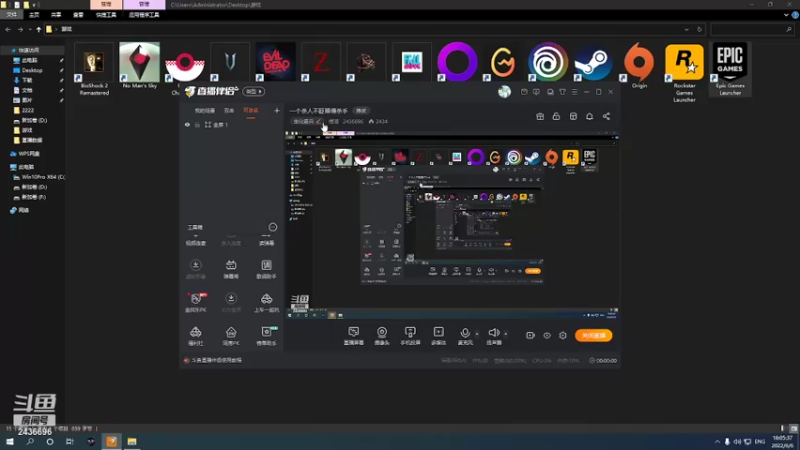800x450 pixels.
Task: Open the Windows Start menu
Action: (10, 442)
